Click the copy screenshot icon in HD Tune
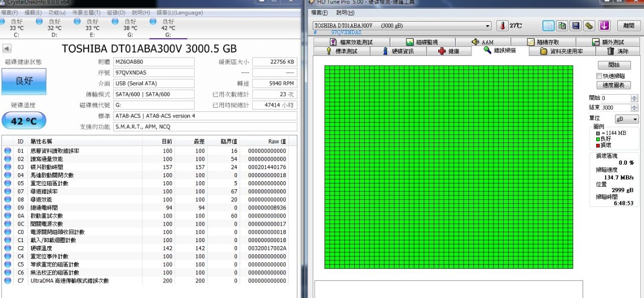 [561, 26]
